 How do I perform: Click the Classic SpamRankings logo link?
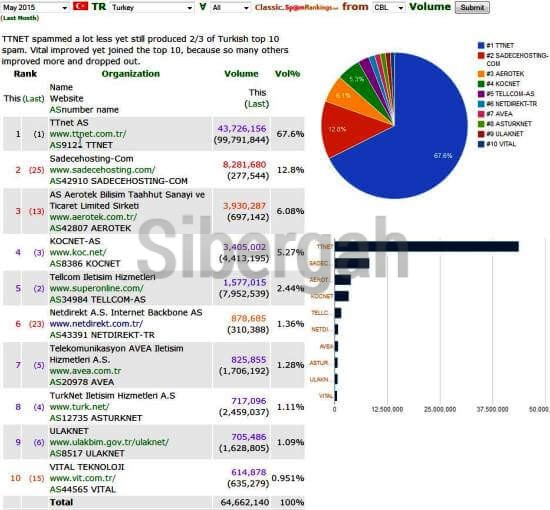point(297,7)
